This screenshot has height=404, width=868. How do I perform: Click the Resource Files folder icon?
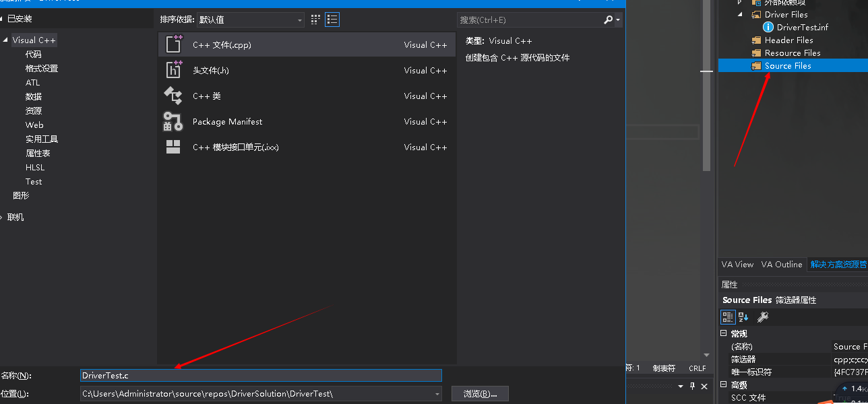pyautogui.click(x=757, y=53)
